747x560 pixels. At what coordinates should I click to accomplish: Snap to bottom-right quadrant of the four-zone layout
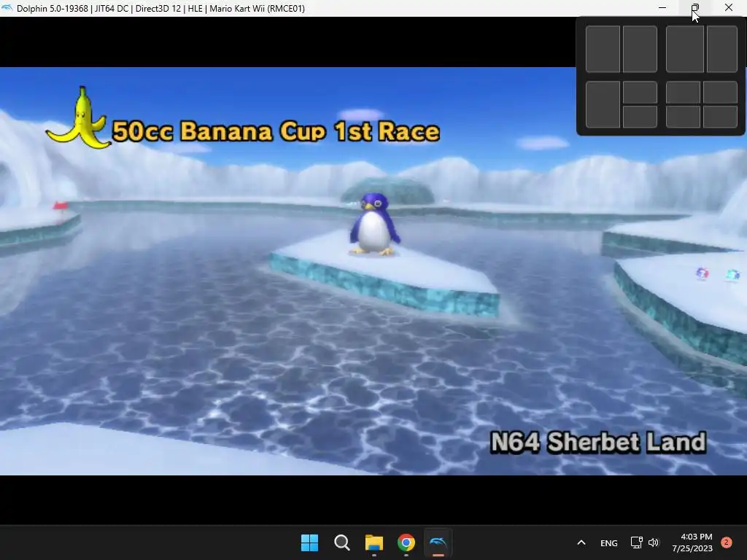click(720, 117)
